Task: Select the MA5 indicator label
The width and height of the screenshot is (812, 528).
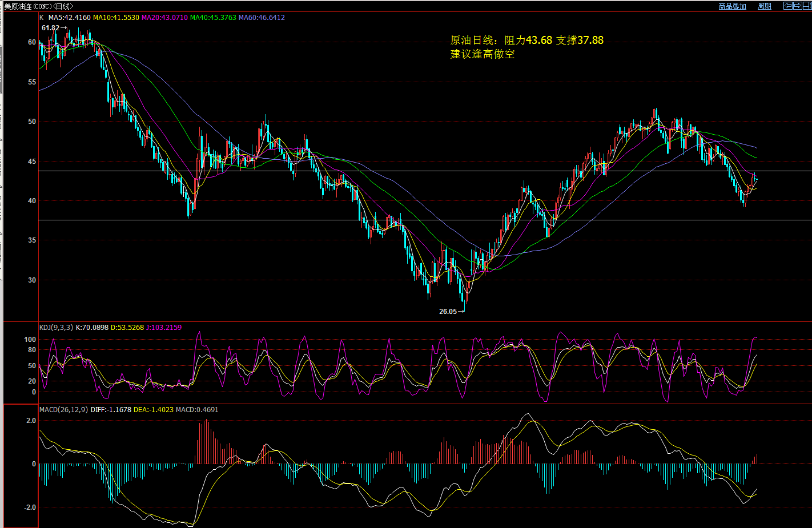Action: pyautogui.click(x=69, y=18)
